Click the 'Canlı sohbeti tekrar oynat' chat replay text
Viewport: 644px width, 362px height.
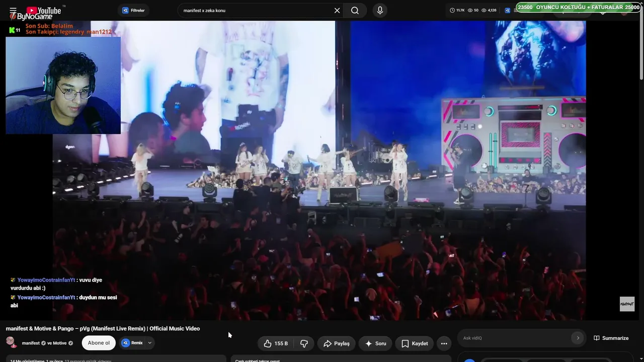258,360
